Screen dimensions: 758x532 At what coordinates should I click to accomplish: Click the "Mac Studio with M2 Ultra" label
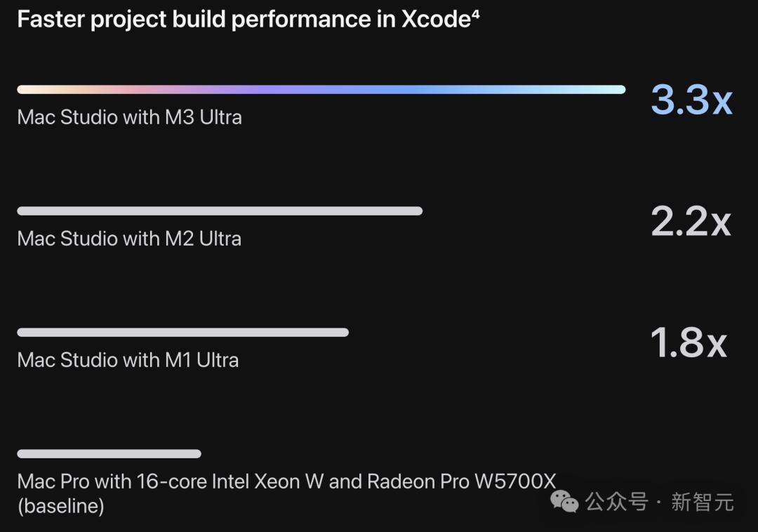[129, 239]
